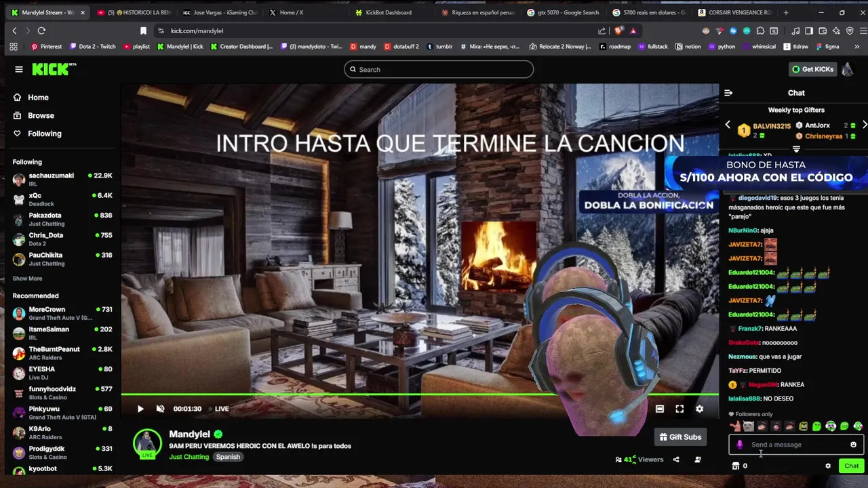
Task: Open Browse in sidebar
Action: coord(33,116)
